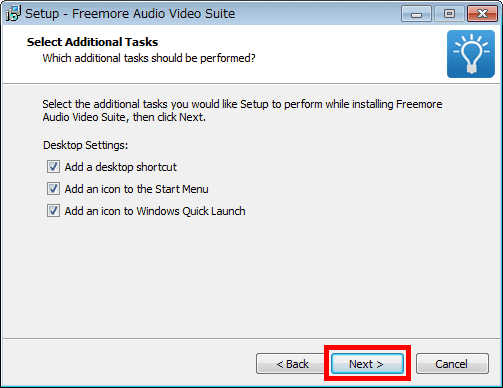Click the Which additional tasks should be performed text
Viewport: 503px width, 388px height.
pyautogui.click(x=149, y=58)
